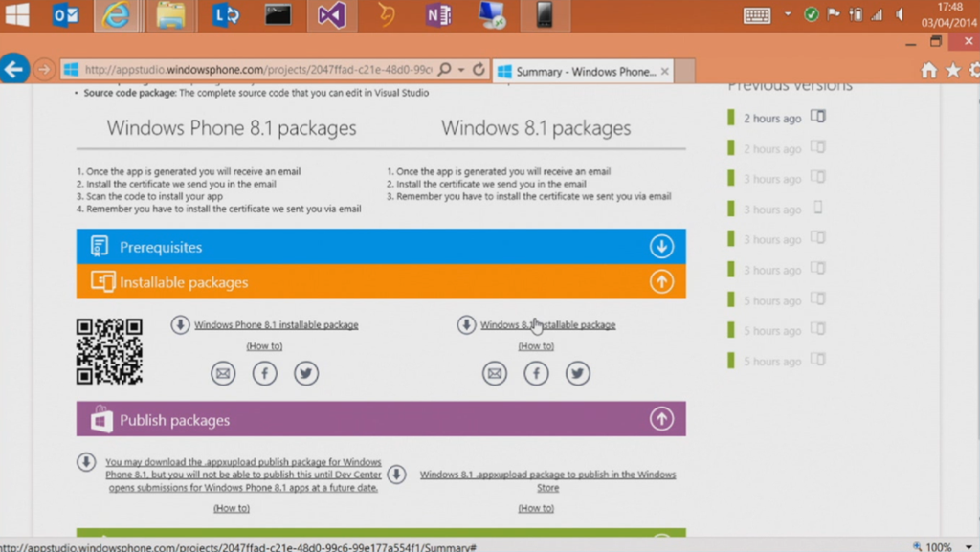The width and height of the screenshot is (980, 552).
Task: Click the Windows Phone 8.1 installable package link
Action: pos(277,324)
